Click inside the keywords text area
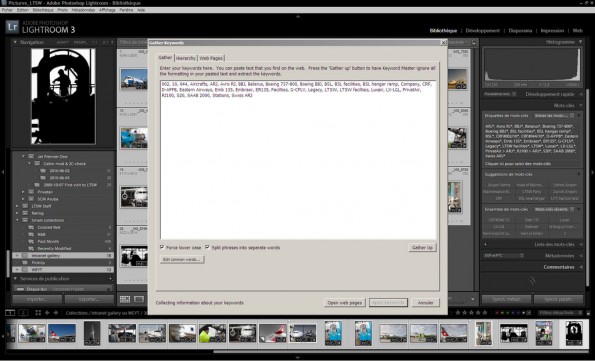This screenshot has height=361, width=595. [298, 159]
